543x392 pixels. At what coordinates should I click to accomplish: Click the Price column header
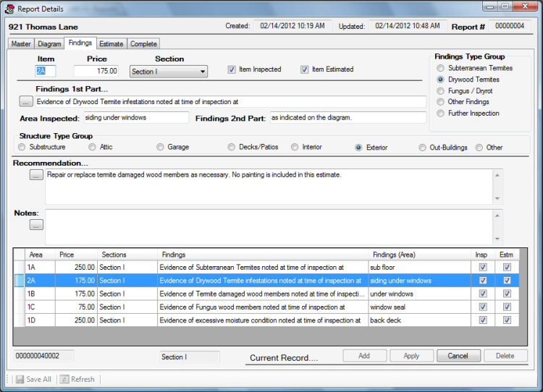pyautogui.click(x=76, y=255)
